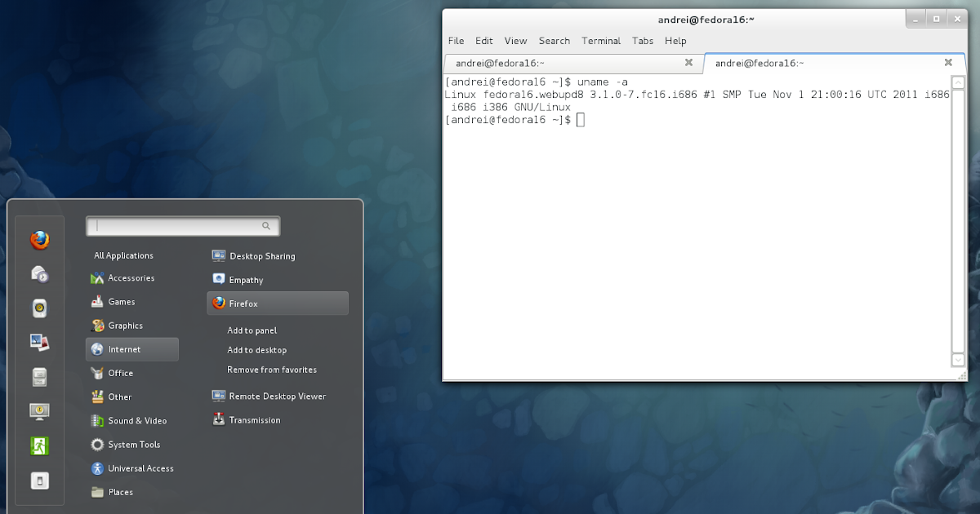Maximize the terminal window
The width and height of the screenshot is (980, 514).
tap(936, 18)
